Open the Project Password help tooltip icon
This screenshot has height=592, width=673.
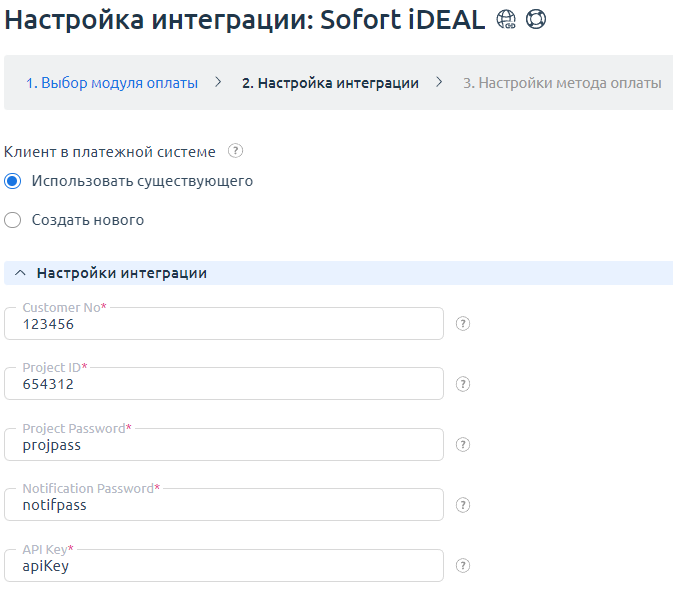[x=463, y=445]
